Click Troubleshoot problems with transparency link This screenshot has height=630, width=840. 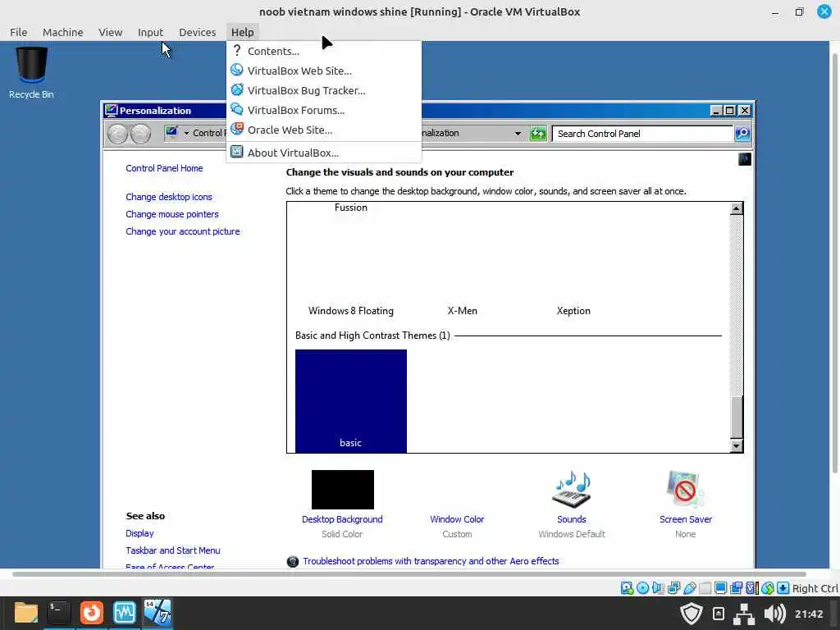pos(431,561)
